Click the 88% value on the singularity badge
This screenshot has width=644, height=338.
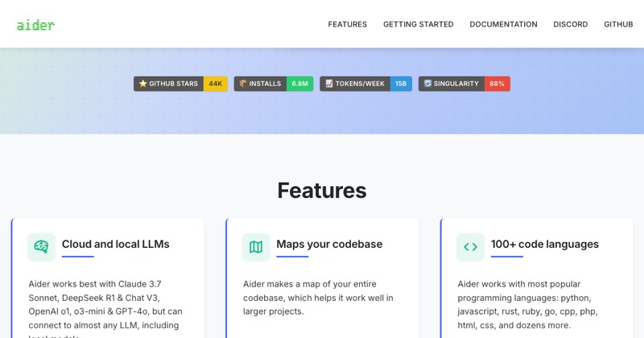point(497,84)
